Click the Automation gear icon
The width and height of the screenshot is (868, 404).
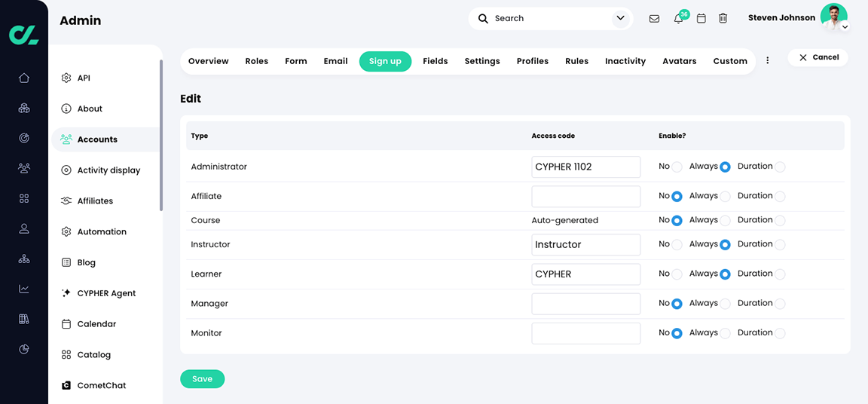(66, 231)
